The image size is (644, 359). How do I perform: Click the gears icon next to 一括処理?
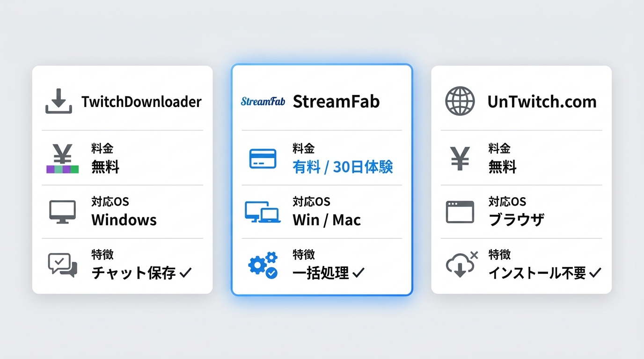click(x=263, y=266)
